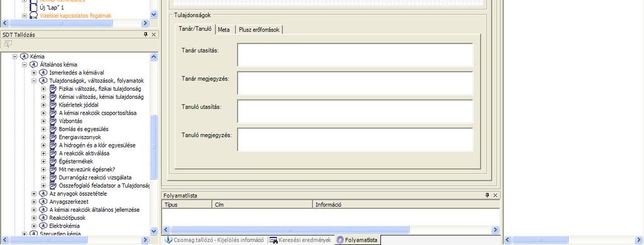Close the Folyamatlista panel
The image size is (644, 245).
point(496,195)
